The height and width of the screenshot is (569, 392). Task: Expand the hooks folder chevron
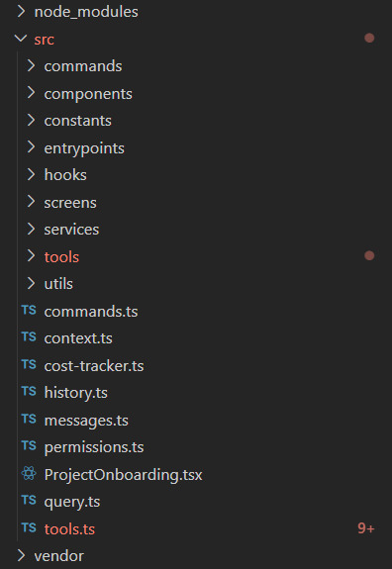click(32, 174)
